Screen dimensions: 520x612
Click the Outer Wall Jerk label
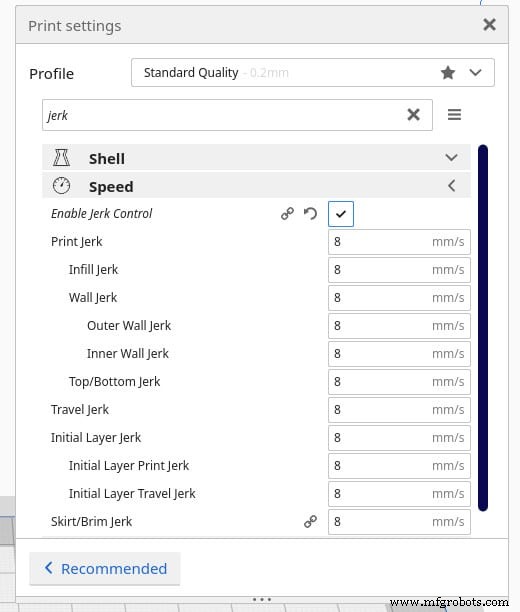click(129, 326)
